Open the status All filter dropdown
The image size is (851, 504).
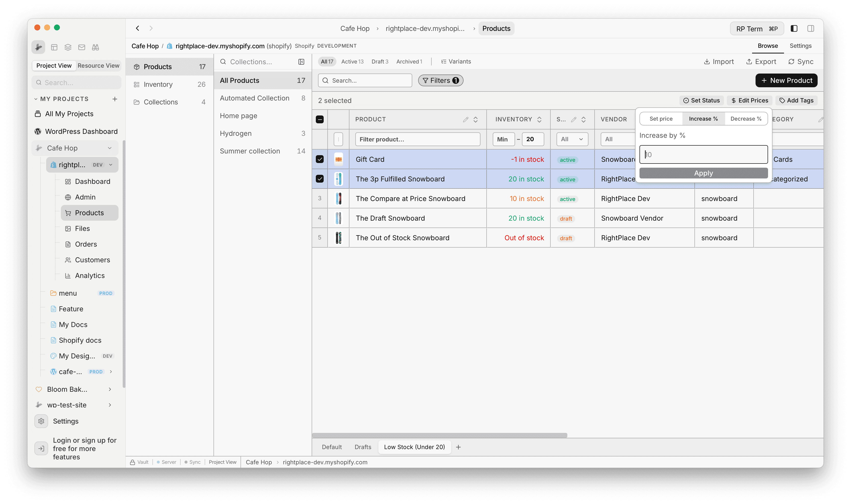point(572,139)
